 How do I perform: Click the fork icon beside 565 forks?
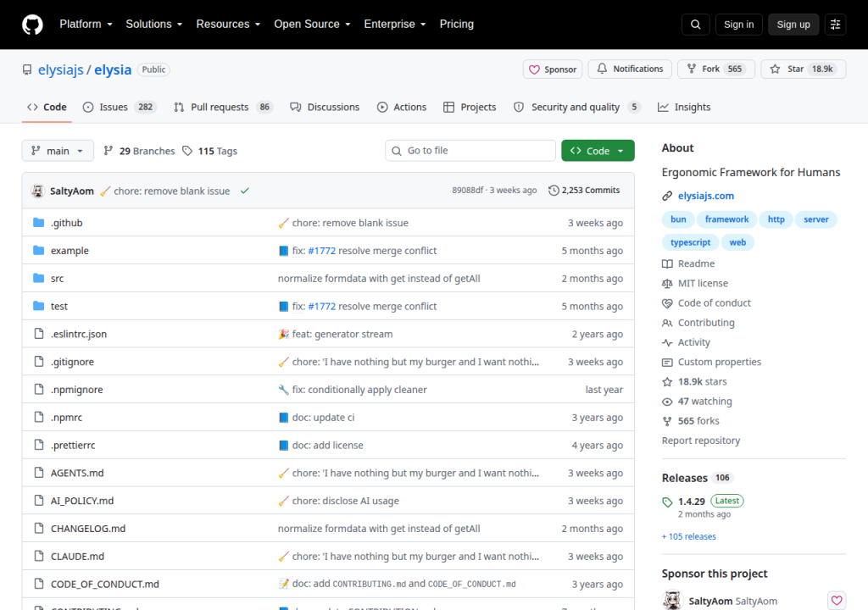(667, 421)
